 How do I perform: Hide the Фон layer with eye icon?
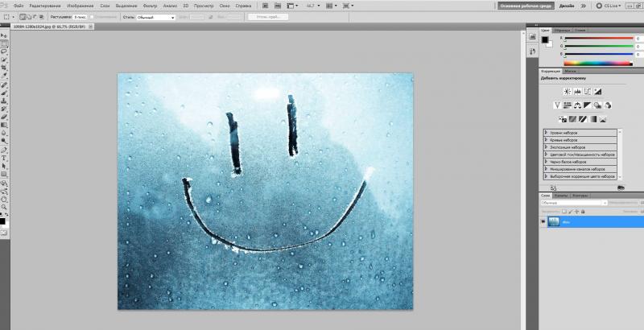[x=543, y=221]
